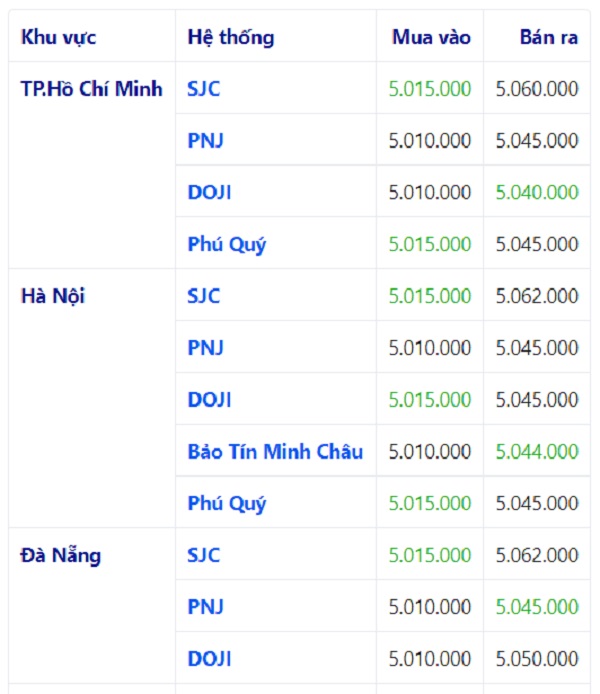Click the 5.060.000 selling price cell

pyautogui.click(x=537, y=89)
